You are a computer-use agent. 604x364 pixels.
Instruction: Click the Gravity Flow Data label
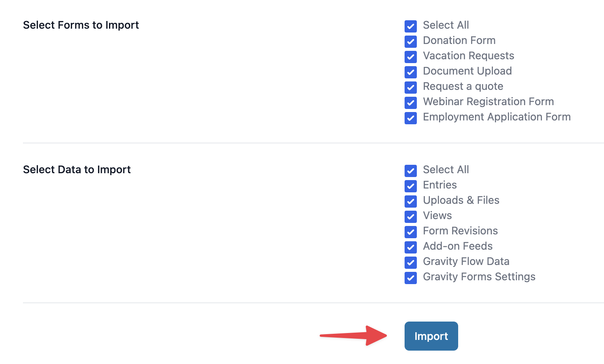point(466,262)
